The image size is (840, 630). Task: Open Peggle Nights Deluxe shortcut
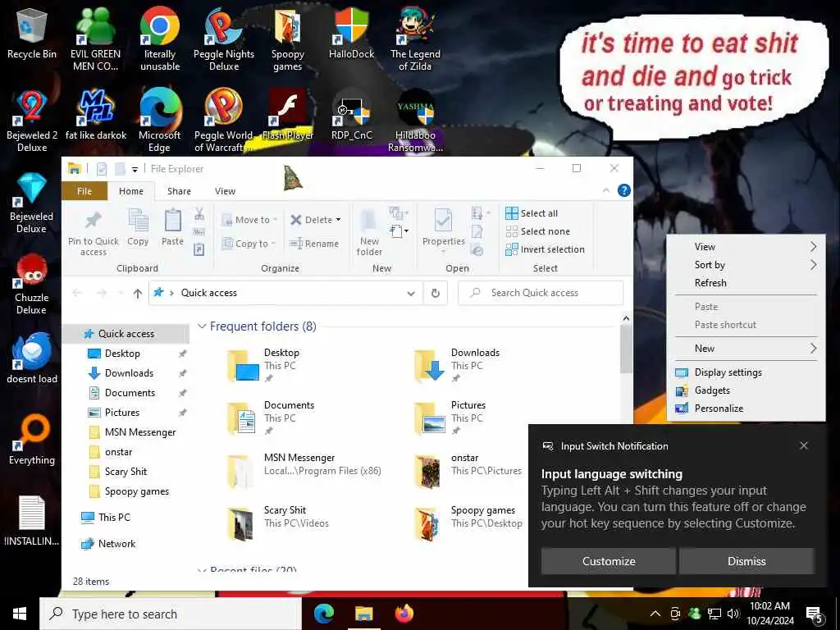click(x=224, y=39)
